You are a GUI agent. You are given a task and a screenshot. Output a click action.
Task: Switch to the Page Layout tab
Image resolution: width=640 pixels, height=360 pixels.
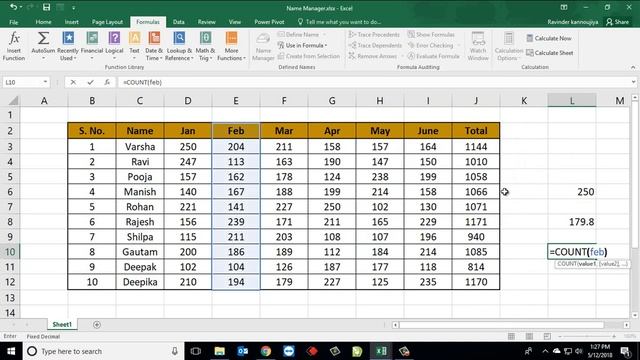107,22
